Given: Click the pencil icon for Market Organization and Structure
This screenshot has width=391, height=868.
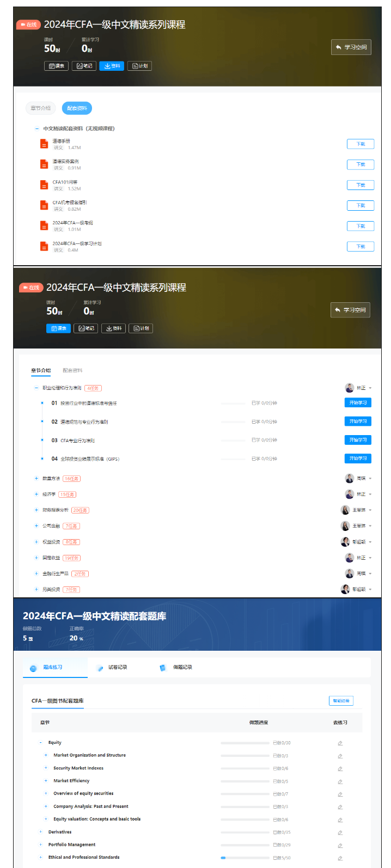Looking at the screenshot, I should click(340, 756).
